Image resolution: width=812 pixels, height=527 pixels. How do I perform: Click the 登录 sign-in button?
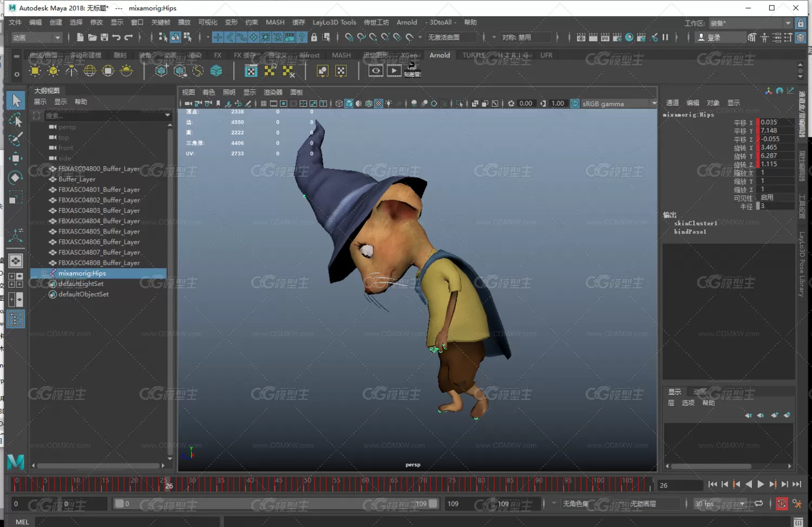tap(720, 37)
